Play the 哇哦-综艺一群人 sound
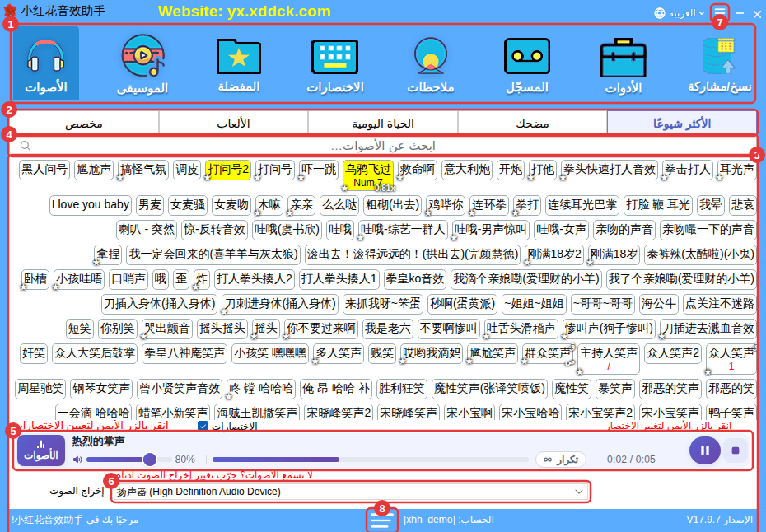The height and width of the screenshot is (532, 766). click(x=403, y=229)
